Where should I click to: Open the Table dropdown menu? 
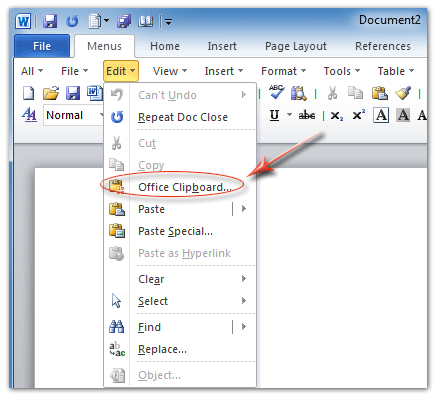point(396,71)
